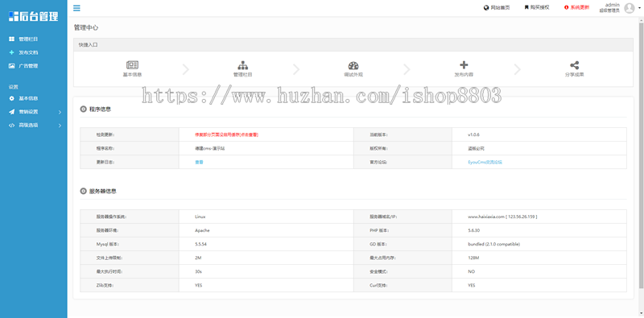Open the admin account dropdown caret
This screenshot has width=644, height=318.
click(x=639, y=8)
